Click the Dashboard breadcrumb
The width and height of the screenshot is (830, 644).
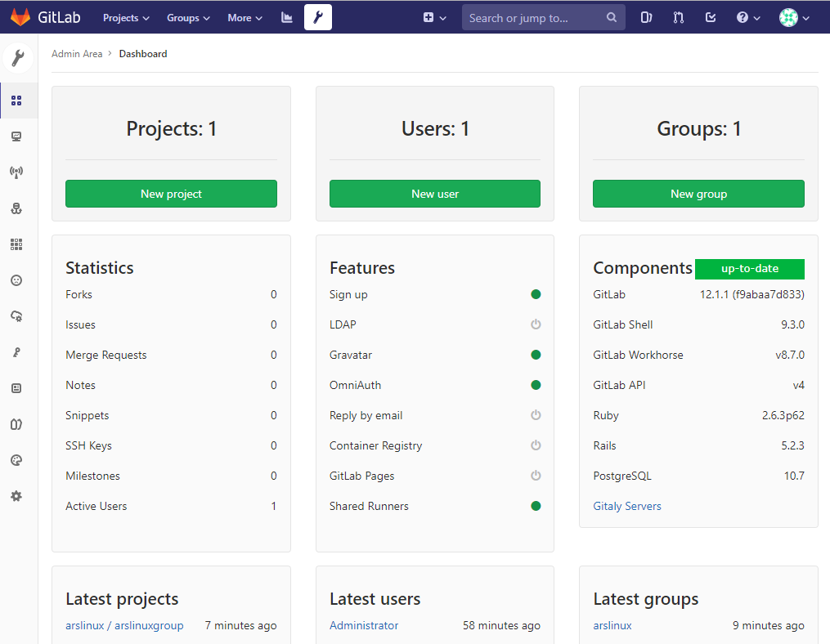coord(143,54)
